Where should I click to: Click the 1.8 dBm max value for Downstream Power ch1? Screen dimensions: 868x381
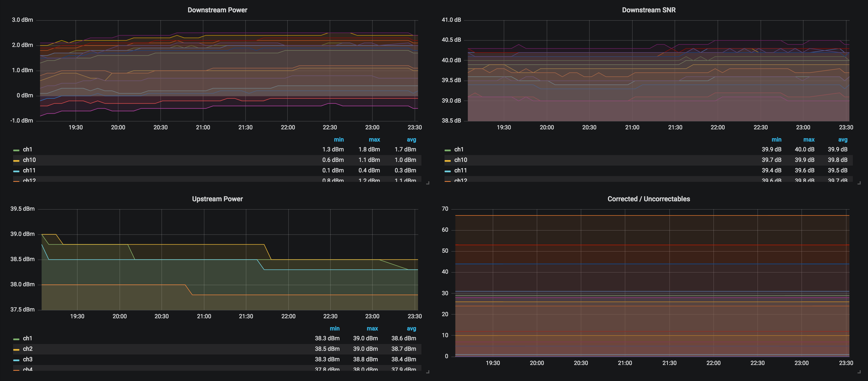[369, 150]
